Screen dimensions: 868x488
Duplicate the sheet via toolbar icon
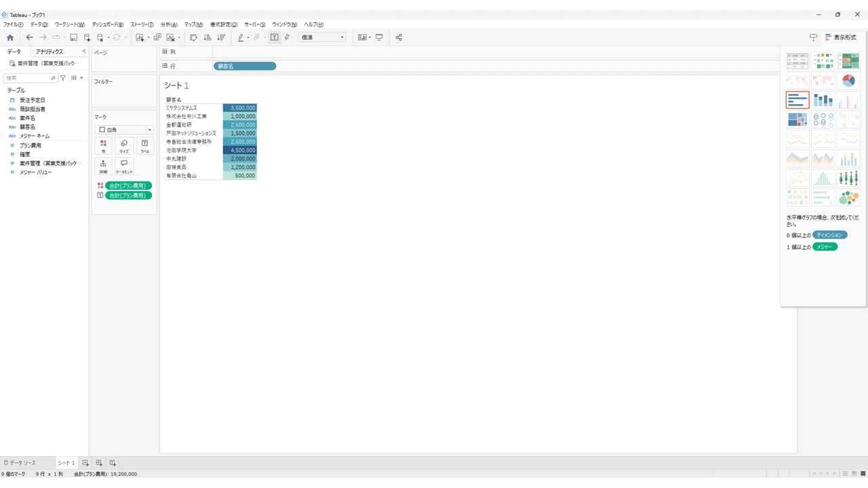coord(157,37)
